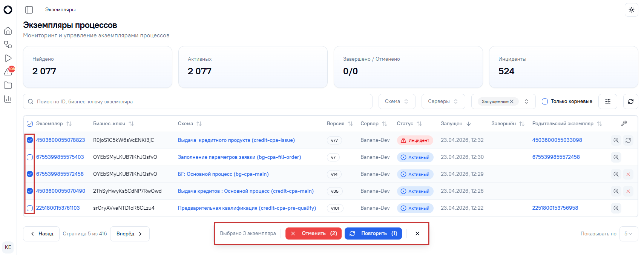Click the refresh list icon next to filters
This screenshot has width=644, height=255.
[630, 101]
